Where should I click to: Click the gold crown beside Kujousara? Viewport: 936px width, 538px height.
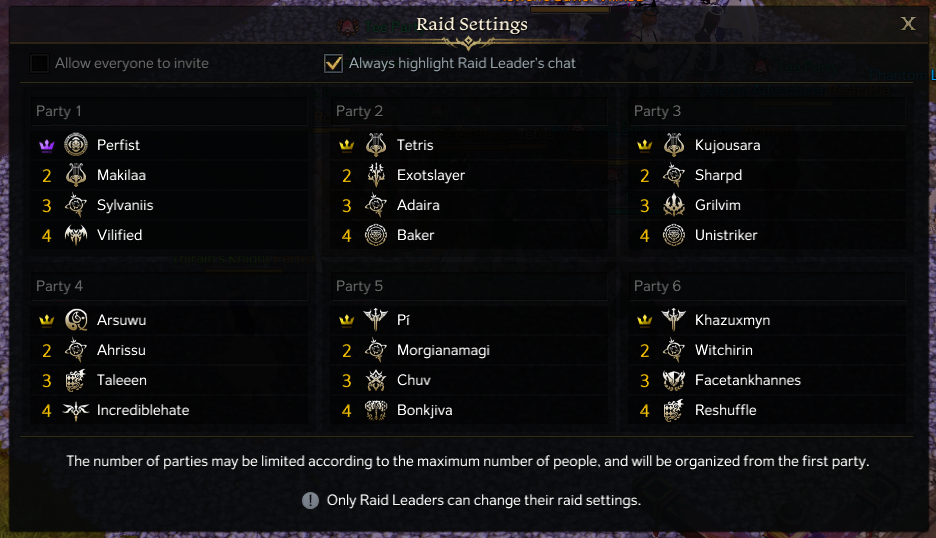[x=644, y=145]
